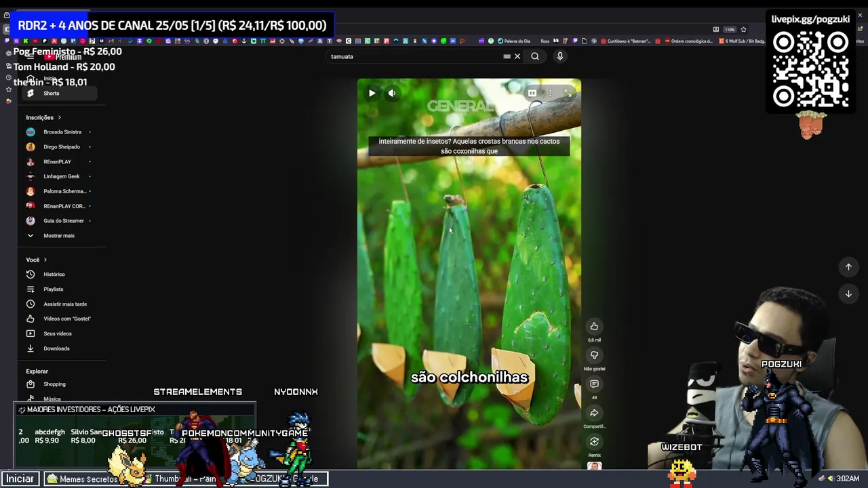Image resolution: width=868 pixels, height=488 pixels.
Task: Open the channel avatar below Remix
Action: point(594,466)
